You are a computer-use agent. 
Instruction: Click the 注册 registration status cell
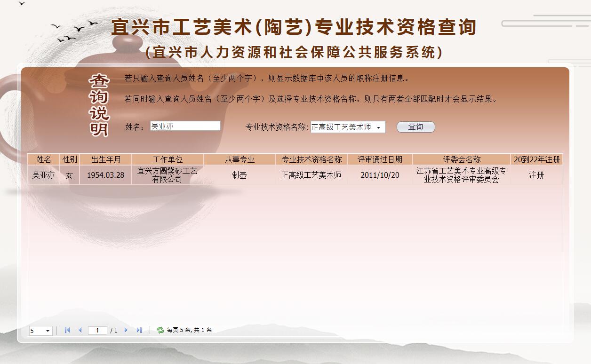(x=537, y=174)
